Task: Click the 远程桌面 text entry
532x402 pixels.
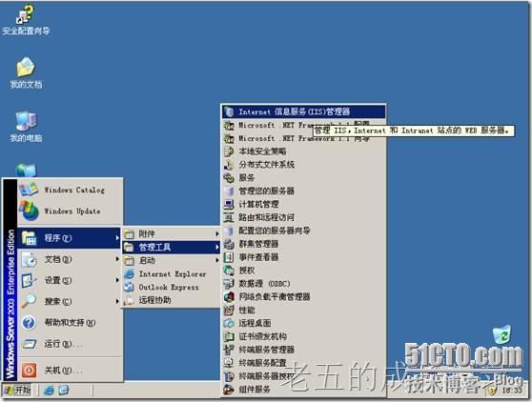Action: (255, 323)
